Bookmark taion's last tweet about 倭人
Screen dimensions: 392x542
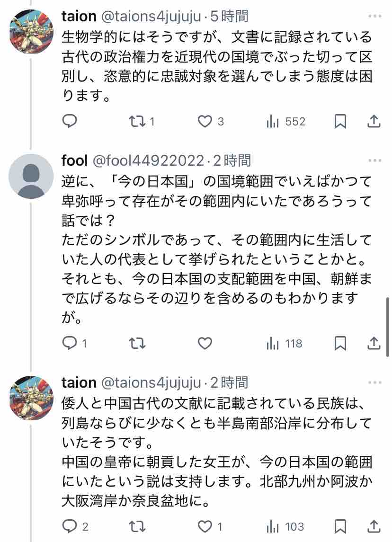tap(340, 526)
